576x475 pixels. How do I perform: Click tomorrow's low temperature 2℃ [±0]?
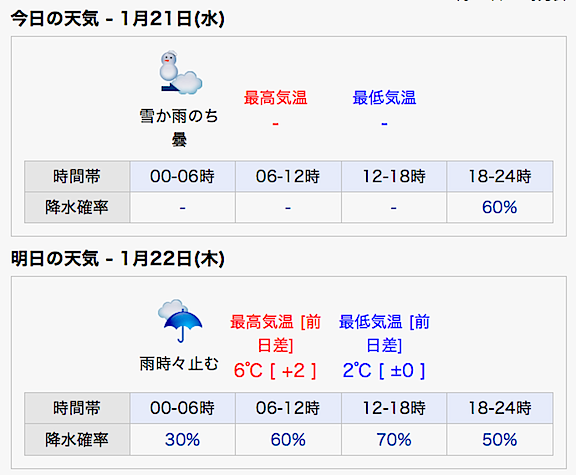384,370
